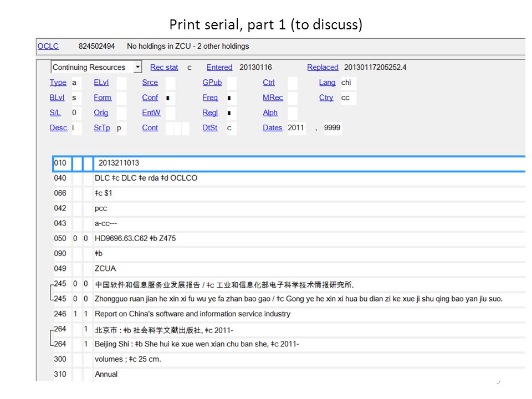Open the Desc fixed-field link
The image size is (532, 399).
pyautogui.click(x=58, y=128)
